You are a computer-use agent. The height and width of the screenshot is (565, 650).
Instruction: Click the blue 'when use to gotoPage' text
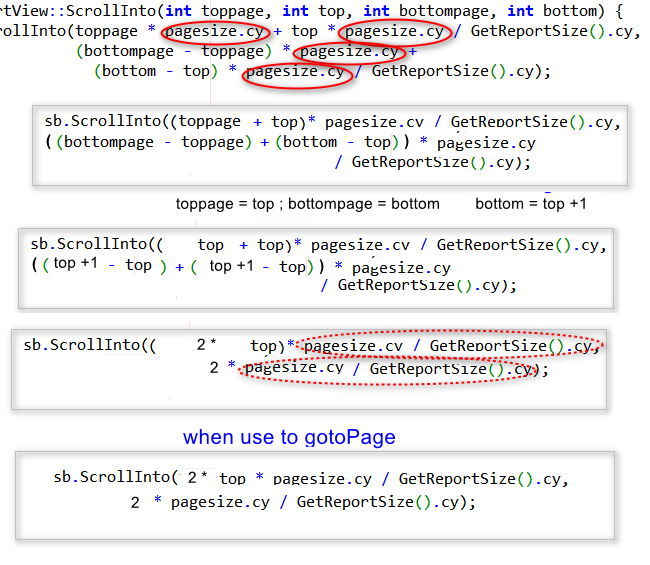[x=289, y=437]
